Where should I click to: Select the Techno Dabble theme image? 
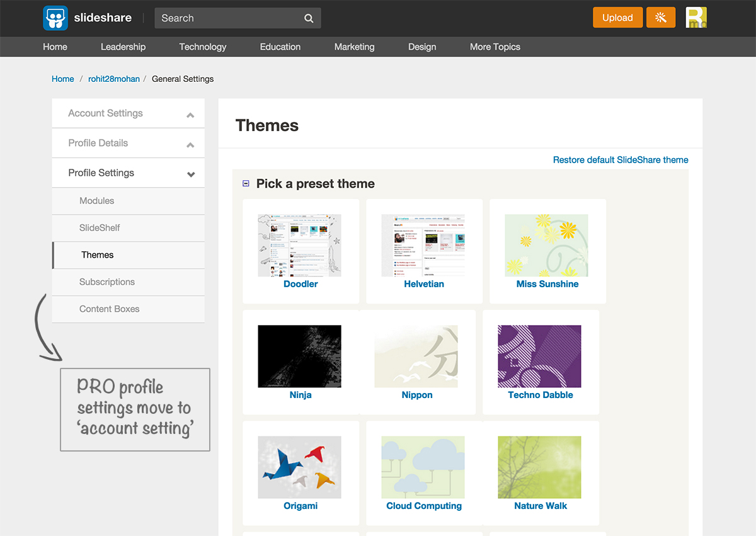(540, 356)
